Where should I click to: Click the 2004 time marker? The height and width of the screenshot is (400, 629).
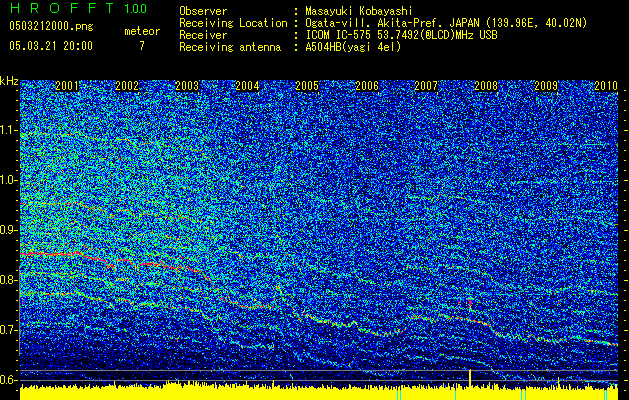tap(247, 86)
